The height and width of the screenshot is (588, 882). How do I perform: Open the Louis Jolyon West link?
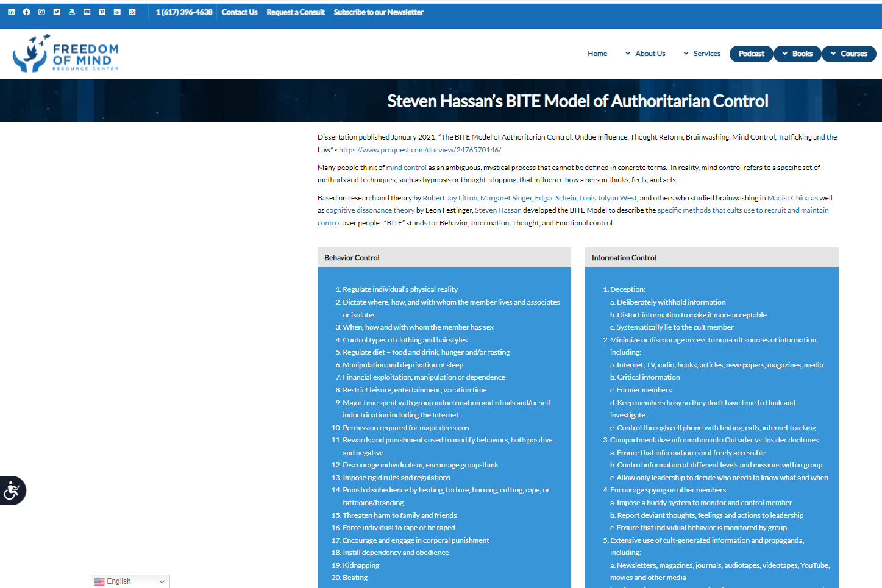tap(608, 198)
